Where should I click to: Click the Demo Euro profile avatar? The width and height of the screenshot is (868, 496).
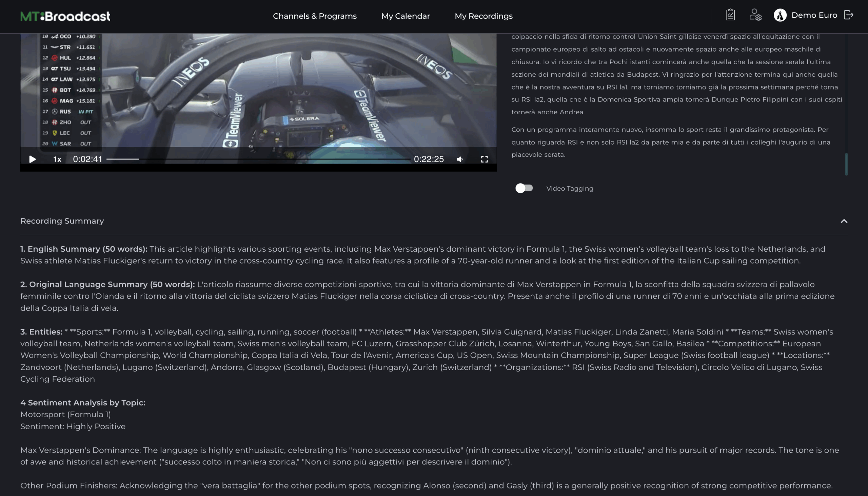tap(780, 15)
